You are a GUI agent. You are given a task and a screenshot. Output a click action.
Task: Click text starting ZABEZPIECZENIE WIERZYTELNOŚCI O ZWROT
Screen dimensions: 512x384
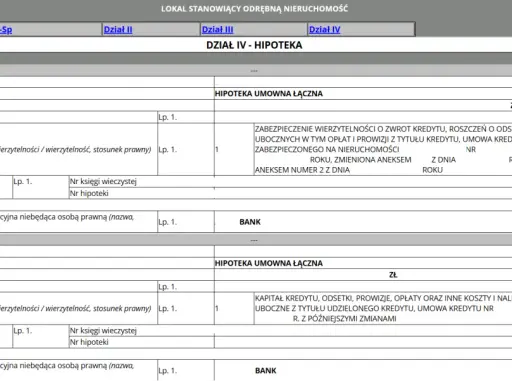pos(383,129)
